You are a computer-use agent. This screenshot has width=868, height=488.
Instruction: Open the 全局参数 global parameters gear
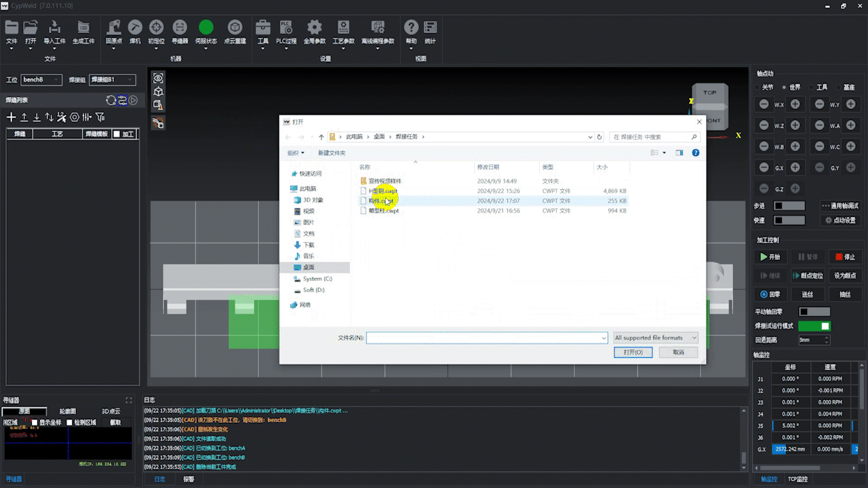click(x=314, y=28)
